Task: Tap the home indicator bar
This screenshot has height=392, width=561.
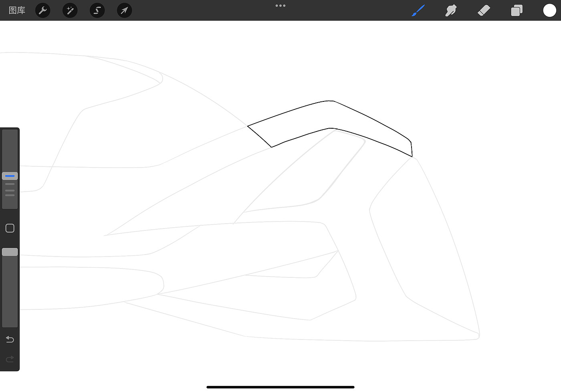Action: 280,387
